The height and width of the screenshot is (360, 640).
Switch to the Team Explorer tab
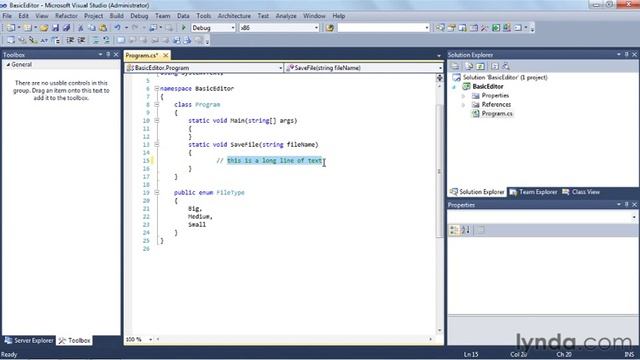coord(534,192)
